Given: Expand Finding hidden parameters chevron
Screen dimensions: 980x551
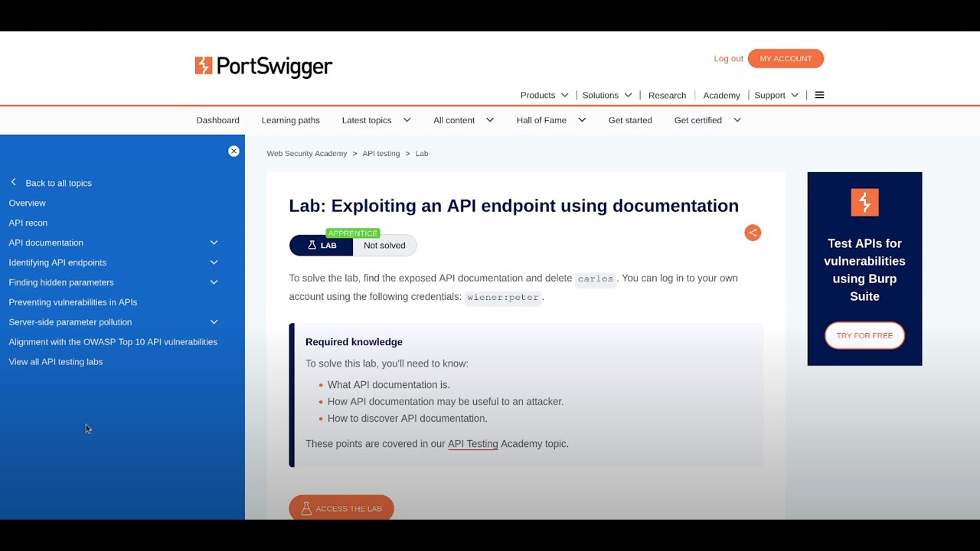Looking at the screenshot, I should (214, 282).
